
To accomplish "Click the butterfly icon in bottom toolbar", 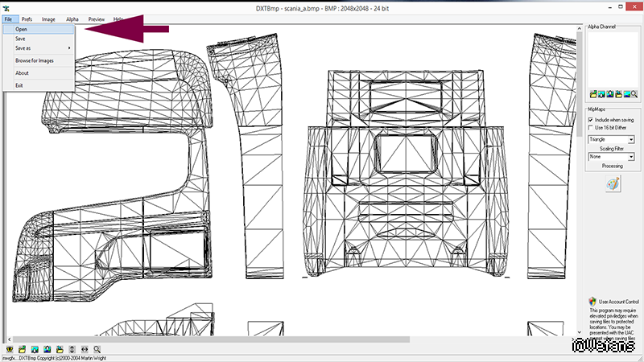I will coord(8,350).
